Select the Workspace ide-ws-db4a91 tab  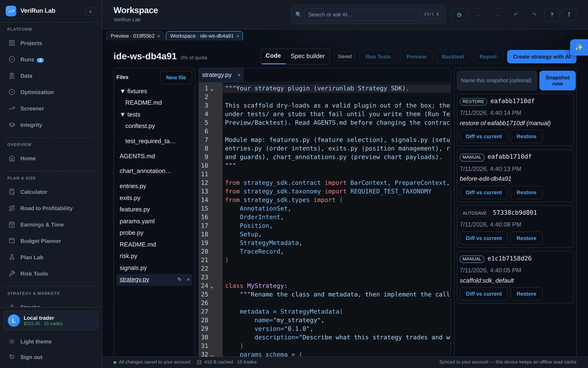201,36
